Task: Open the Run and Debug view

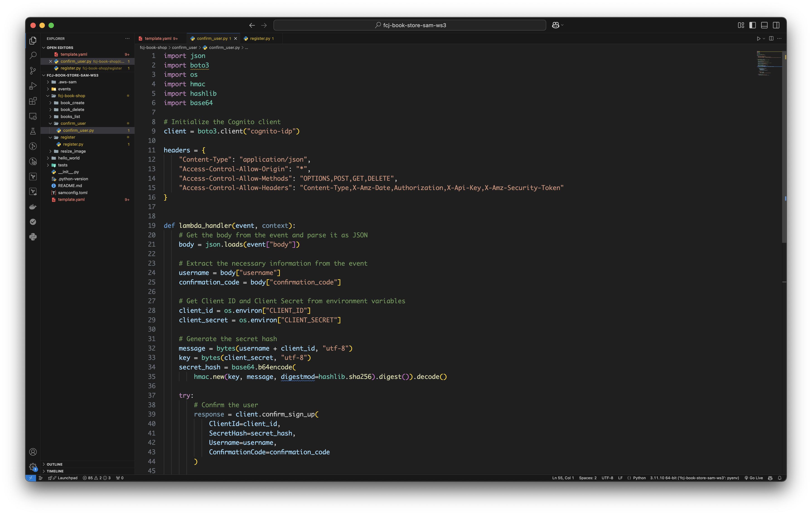Action: click(x=33, y=86)
